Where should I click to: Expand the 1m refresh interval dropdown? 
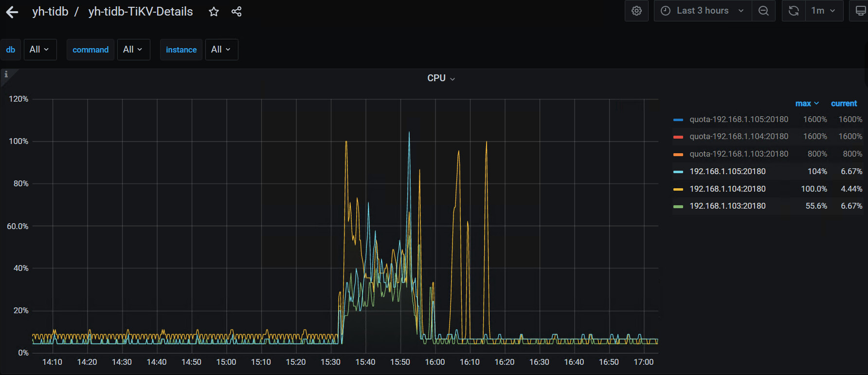click(823, 11)
